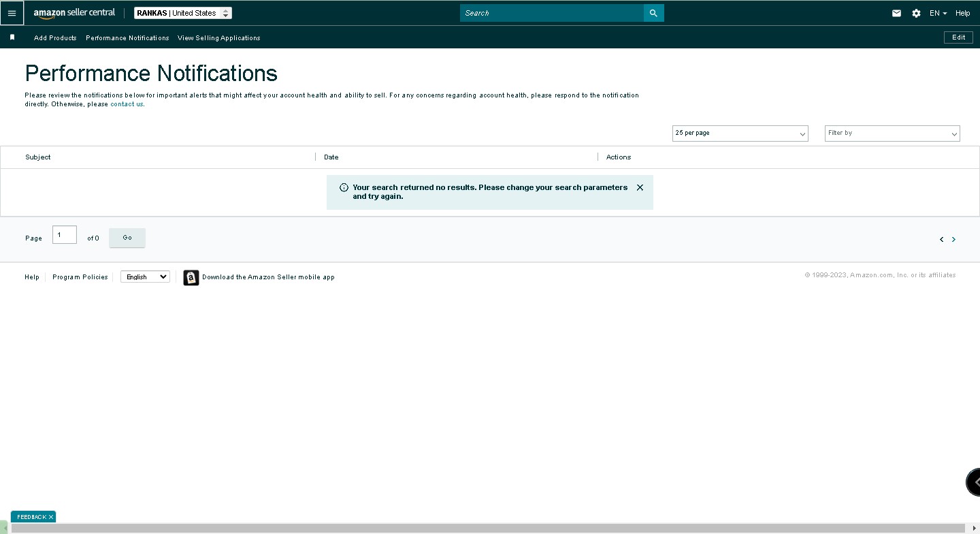
Task: Open Performance Notifications shortcut
Action: (x=127, y=38)
